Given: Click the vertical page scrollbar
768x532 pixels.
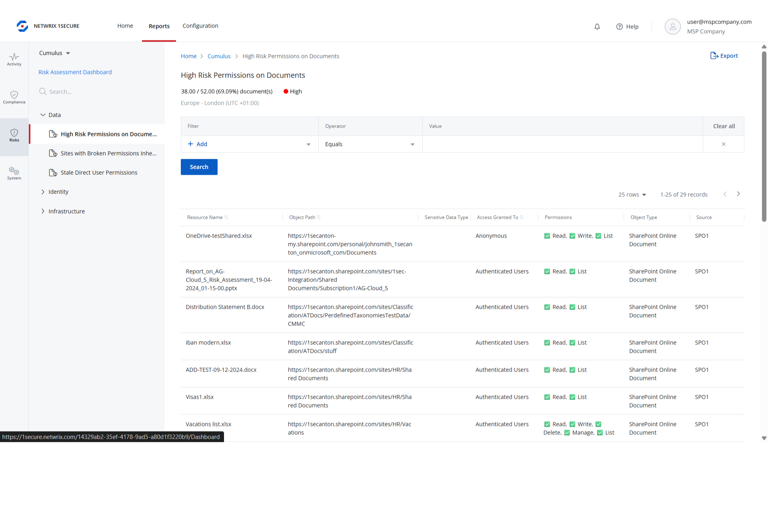Looking at the screenshot, I should 764,136.
